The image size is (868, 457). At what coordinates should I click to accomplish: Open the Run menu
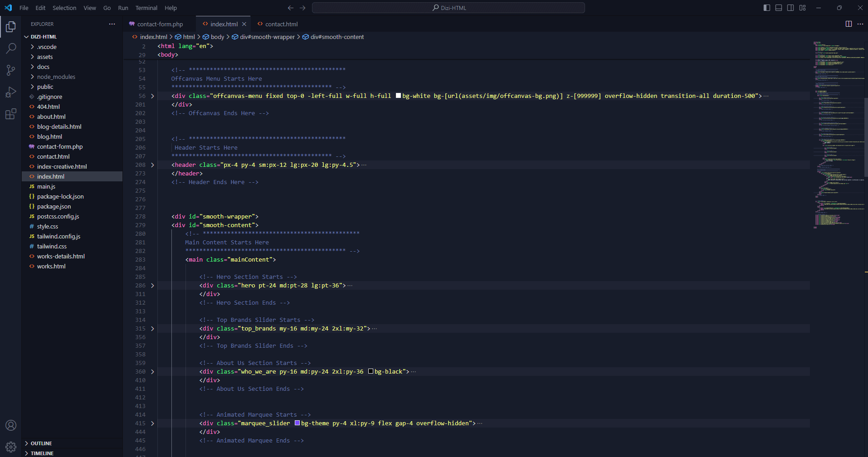point(123,8)
